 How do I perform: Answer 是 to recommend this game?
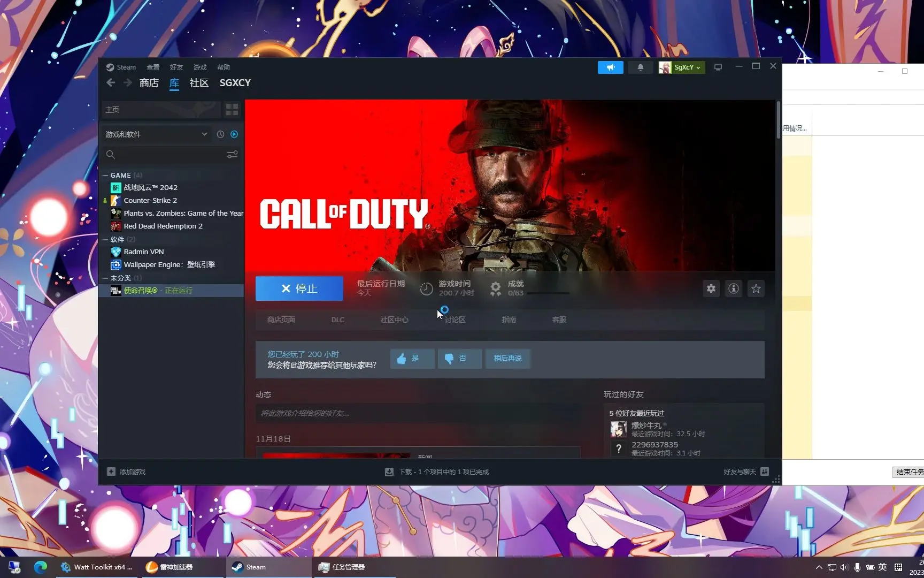412,359
